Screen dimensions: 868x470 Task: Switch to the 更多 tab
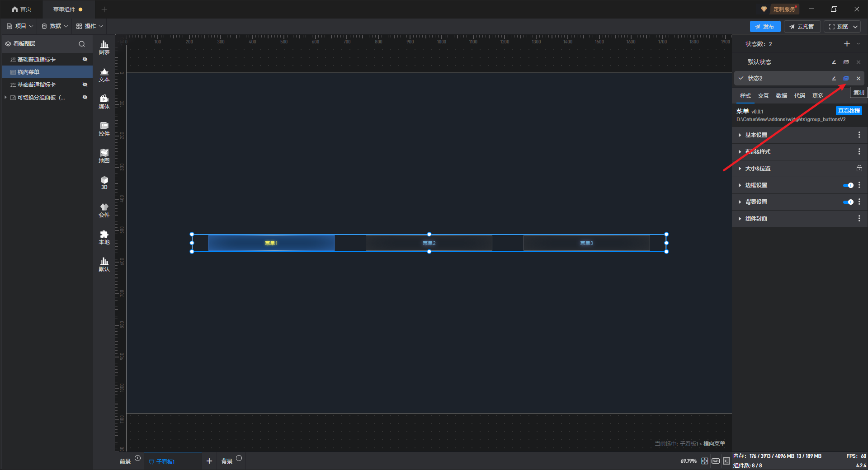click(x=817, y=96)
